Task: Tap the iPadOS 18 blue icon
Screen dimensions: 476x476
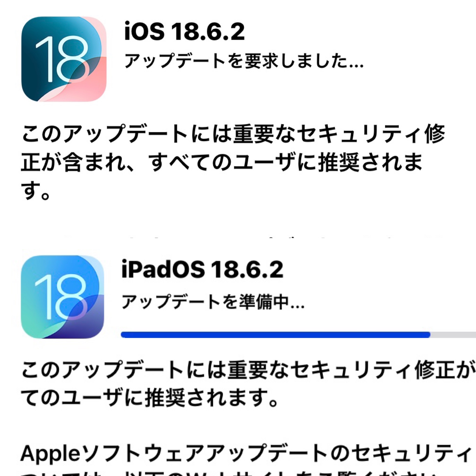Action: pyautogui.click(x=63, y=297)
